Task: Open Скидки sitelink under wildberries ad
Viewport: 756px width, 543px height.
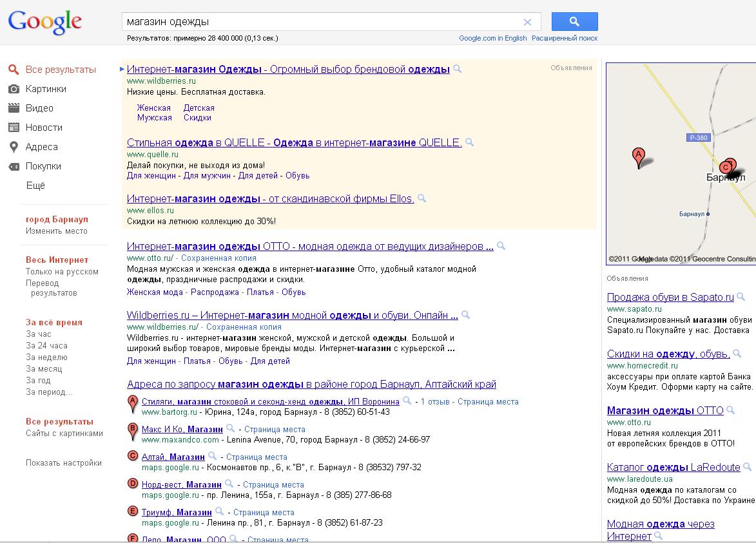Action: point(197,118)
